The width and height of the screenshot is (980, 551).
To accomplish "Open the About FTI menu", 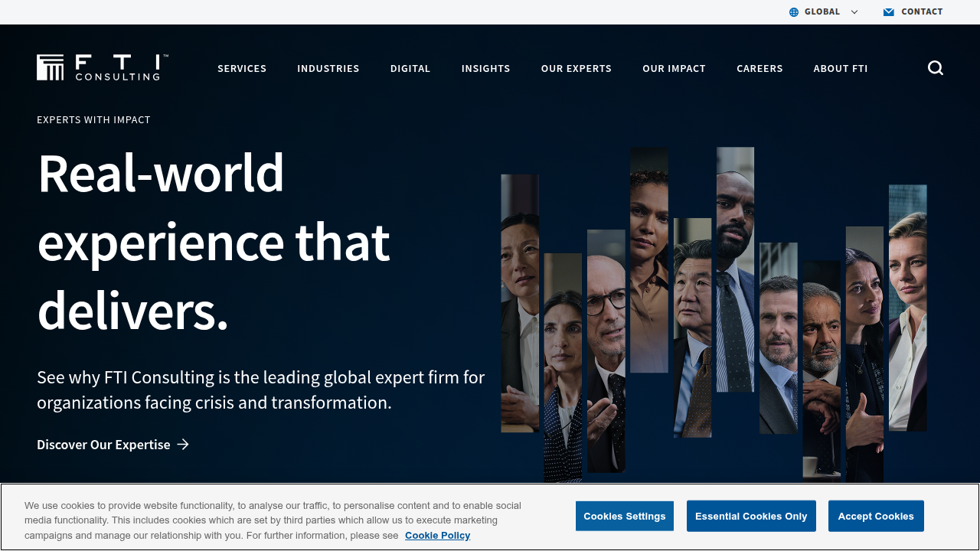I will (x=841, y=68).
